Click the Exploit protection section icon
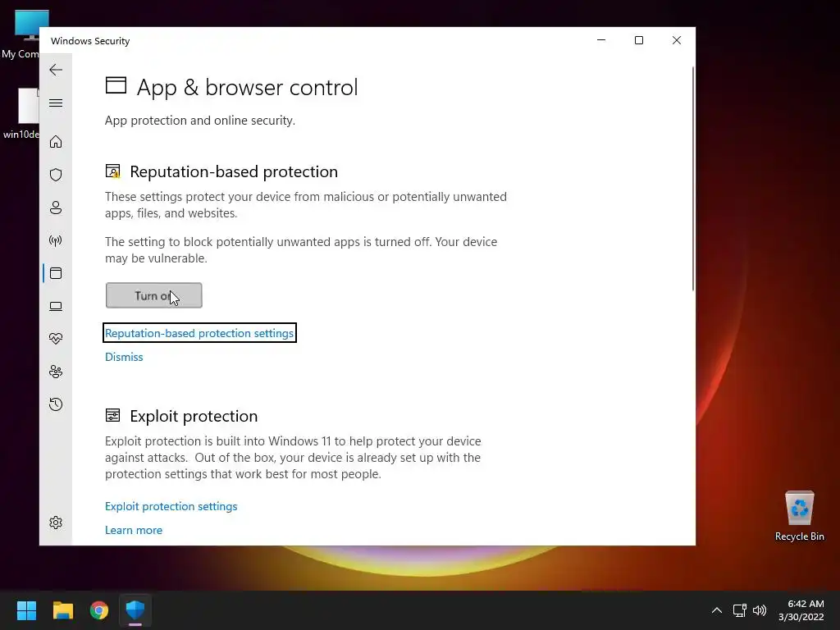Screen dimensions: 840x630 click(112, 415)
